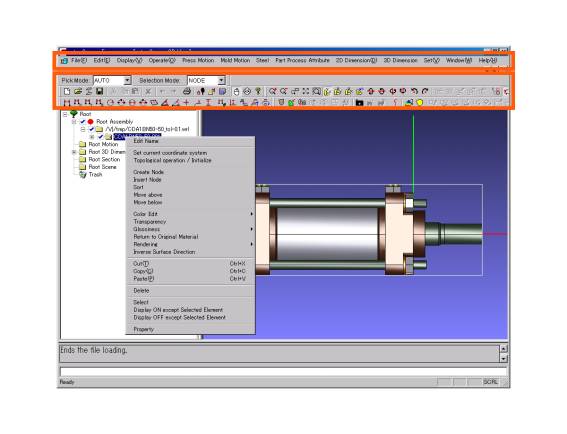The image size is (567, 434).
Task: Click the landscape picture toolbar icon
Action: click(x=409, y=103)
